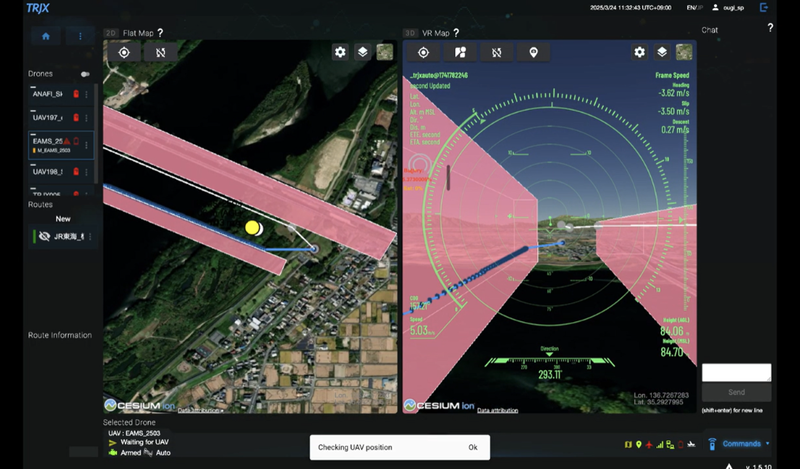Screen dimensions: 800x469
Task: Toggle visibility of the JR東海 route
Action: click(44, 237)
